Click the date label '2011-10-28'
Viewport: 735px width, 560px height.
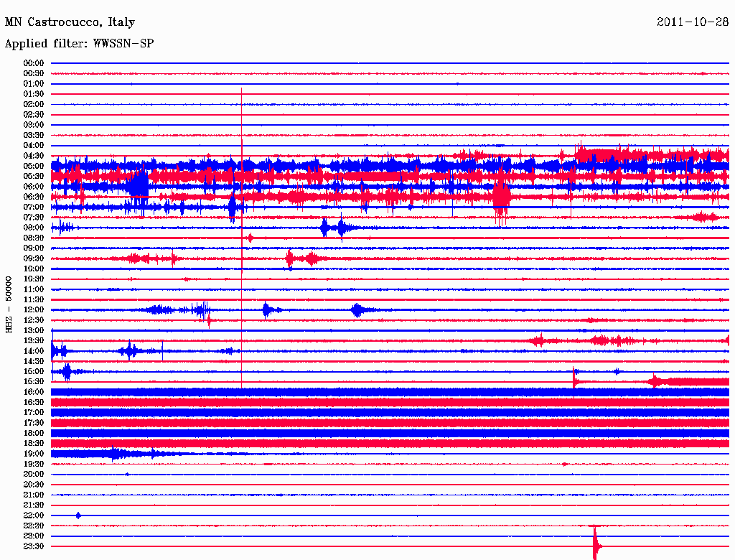693,22
